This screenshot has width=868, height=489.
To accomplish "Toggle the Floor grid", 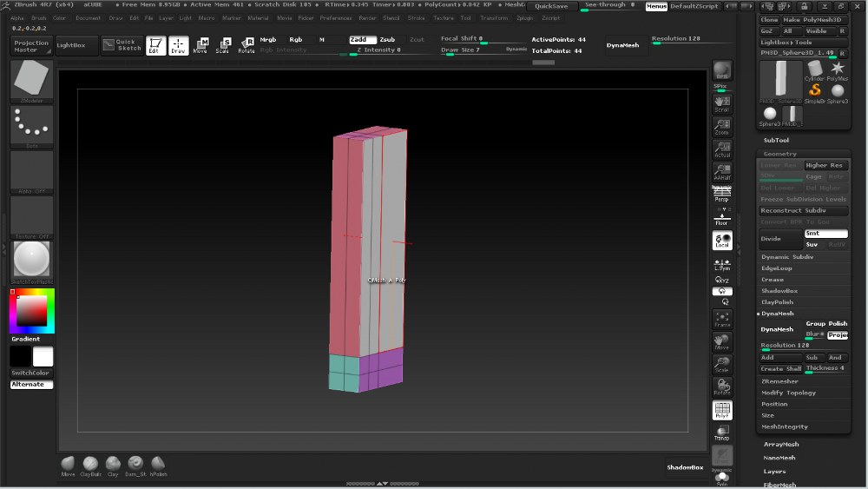I will pyautogui.click(x=722, y=217).
